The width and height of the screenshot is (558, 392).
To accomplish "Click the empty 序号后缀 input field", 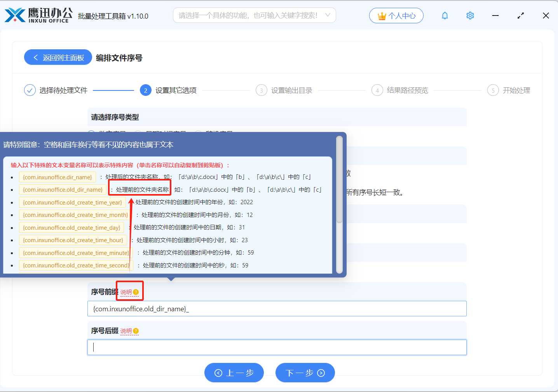I will (277, 347).
